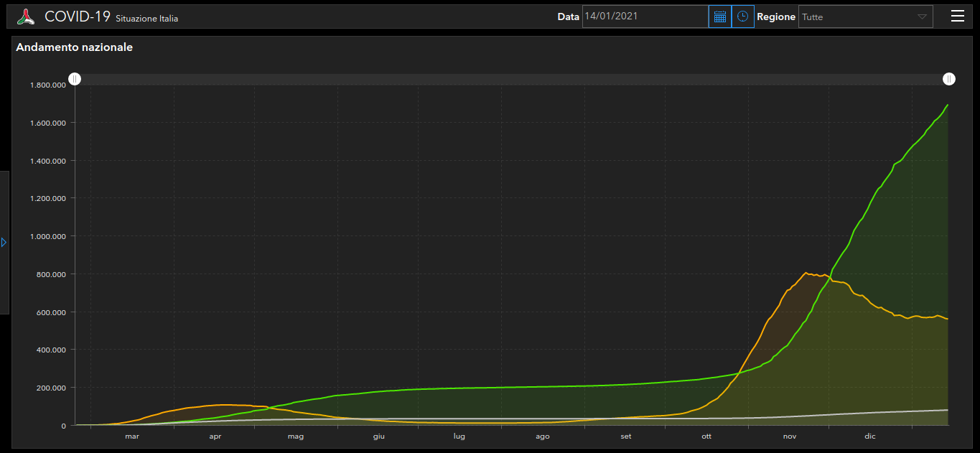Click the 'nov' axis label
This screenshot has width=980, height=453.
click(790, 436)
